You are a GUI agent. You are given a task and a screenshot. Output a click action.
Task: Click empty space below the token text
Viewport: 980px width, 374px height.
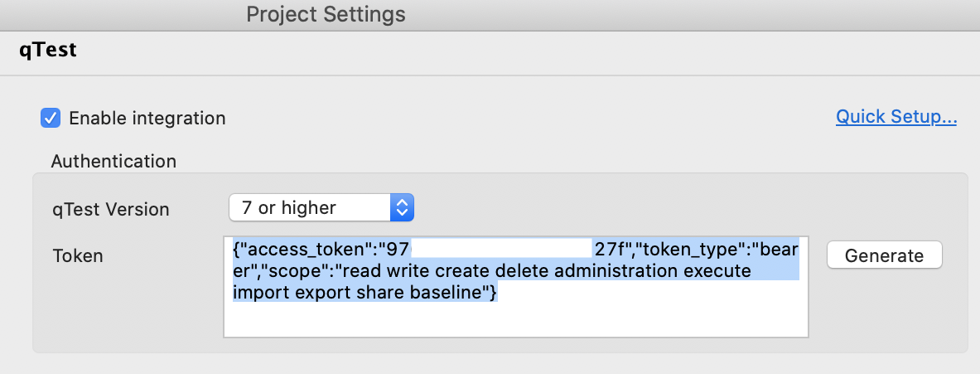click(515, 322)
